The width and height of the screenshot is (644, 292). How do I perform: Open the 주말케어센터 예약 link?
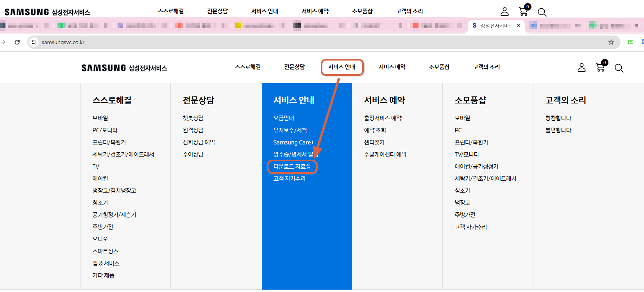coord(385,154)
